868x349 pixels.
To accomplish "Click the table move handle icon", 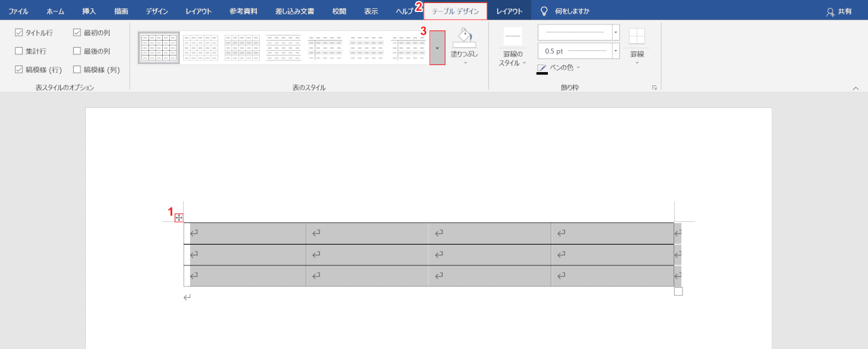I will (179, 218).
